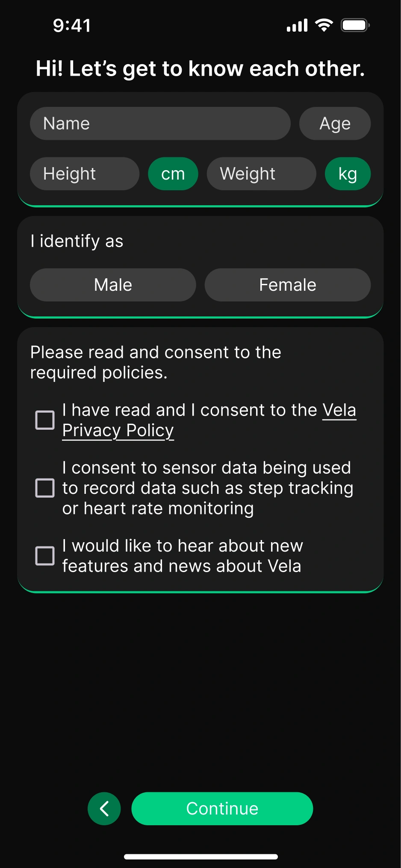This screenshot has width=401, height=868.
Task: Tap the home indicator bar
Action: tap(201, 856)
